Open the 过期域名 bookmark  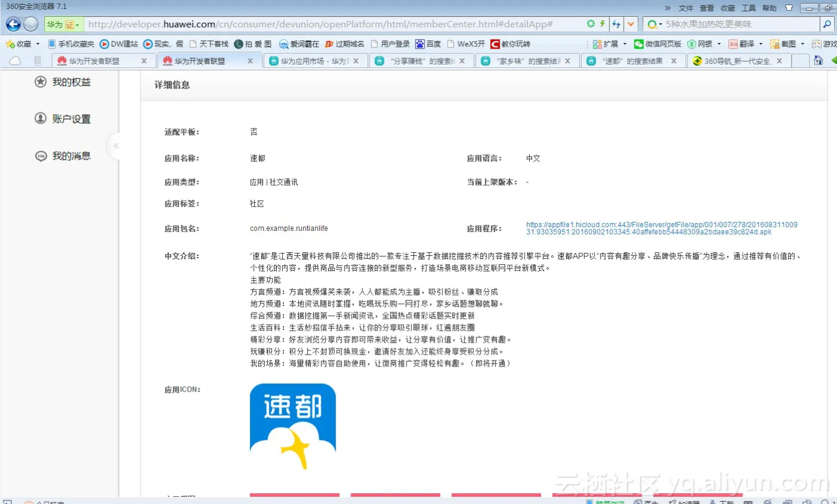[x=344, y=44]
